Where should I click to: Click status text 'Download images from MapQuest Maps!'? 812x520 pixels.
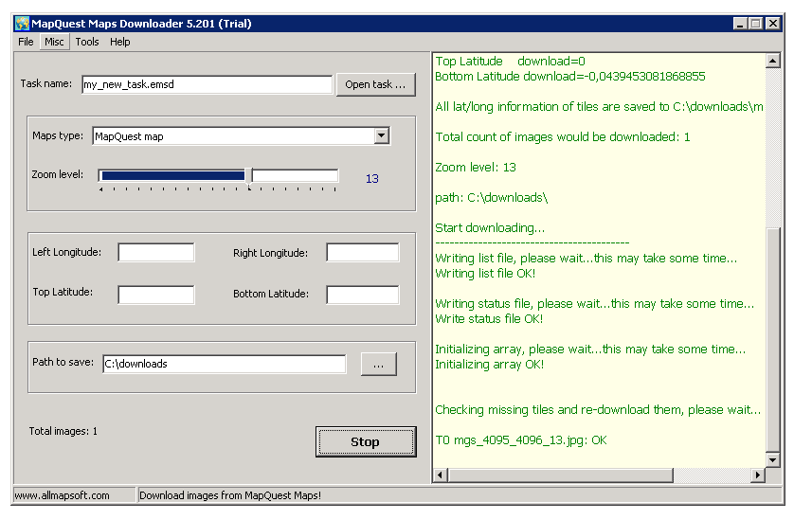pyautogui.click(x=230, y=495)
